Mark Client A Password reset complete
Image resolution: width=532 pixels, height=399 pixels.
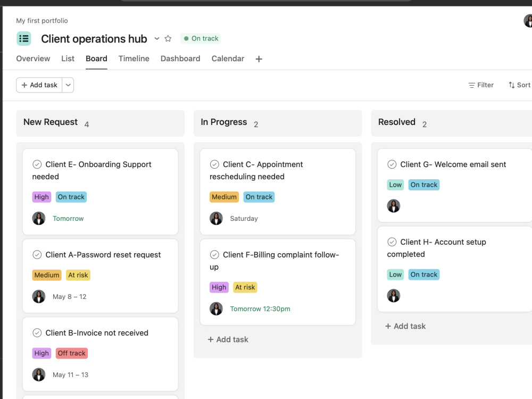point(37,255)
